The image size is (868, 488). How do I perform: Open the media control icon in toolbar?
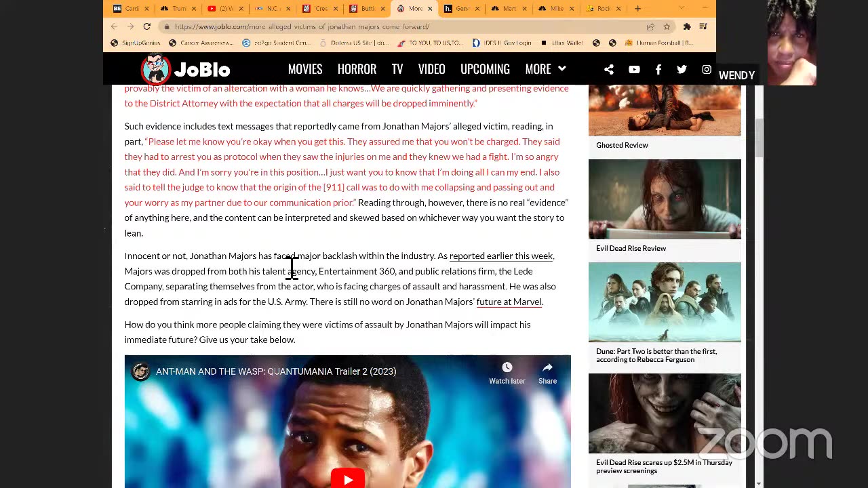703,26
